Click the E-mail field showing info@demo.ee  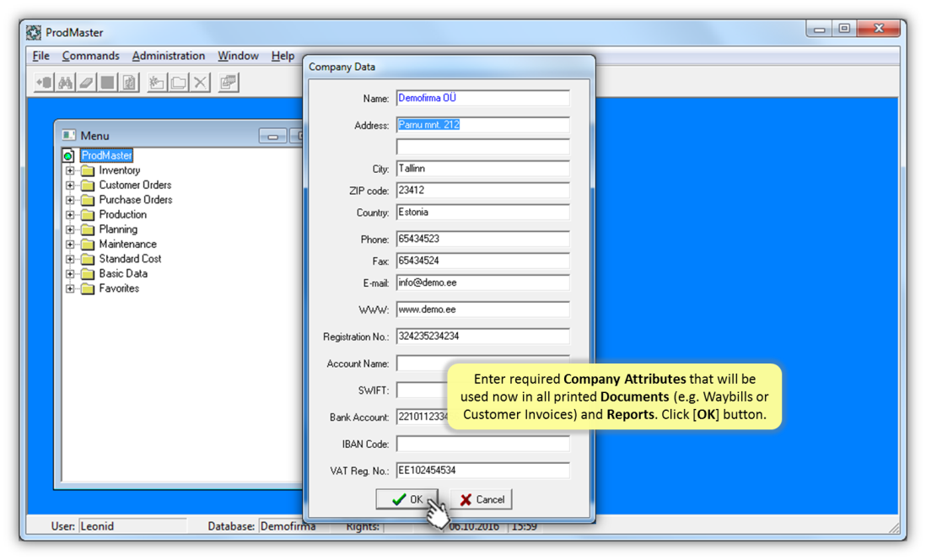tap(483, 283)
